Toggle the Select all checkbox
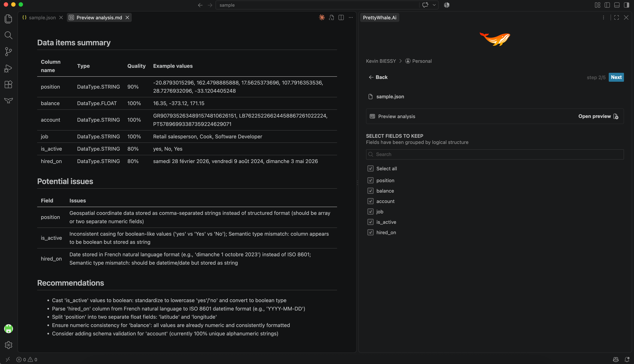The width and height of the screenshot is (634, 364). (x=370, y=168)
